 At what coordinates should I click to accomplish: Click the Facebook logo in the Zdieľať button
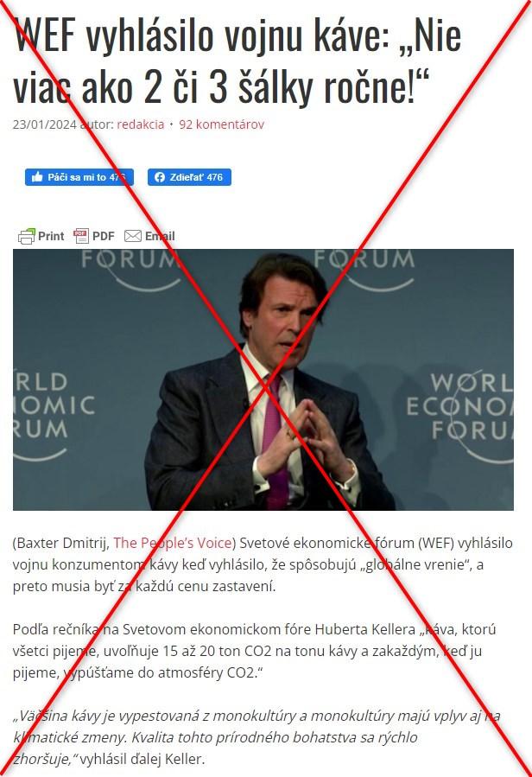160,177
